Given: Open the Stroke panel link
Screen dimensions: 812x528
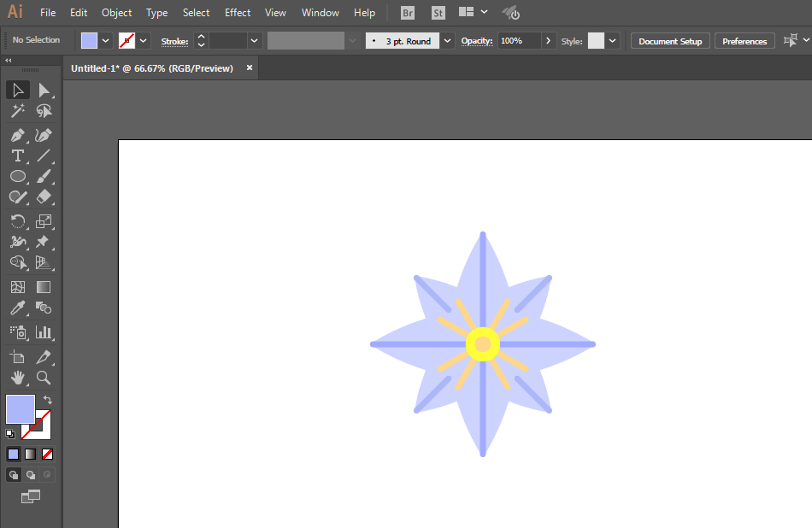Looking at the screenshot, I should tap(174, 41).
